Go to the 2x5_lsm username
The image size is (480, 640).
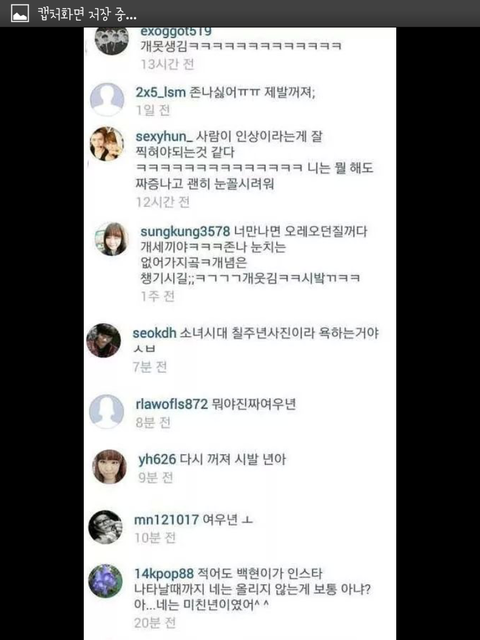click(x=160, y=92)
